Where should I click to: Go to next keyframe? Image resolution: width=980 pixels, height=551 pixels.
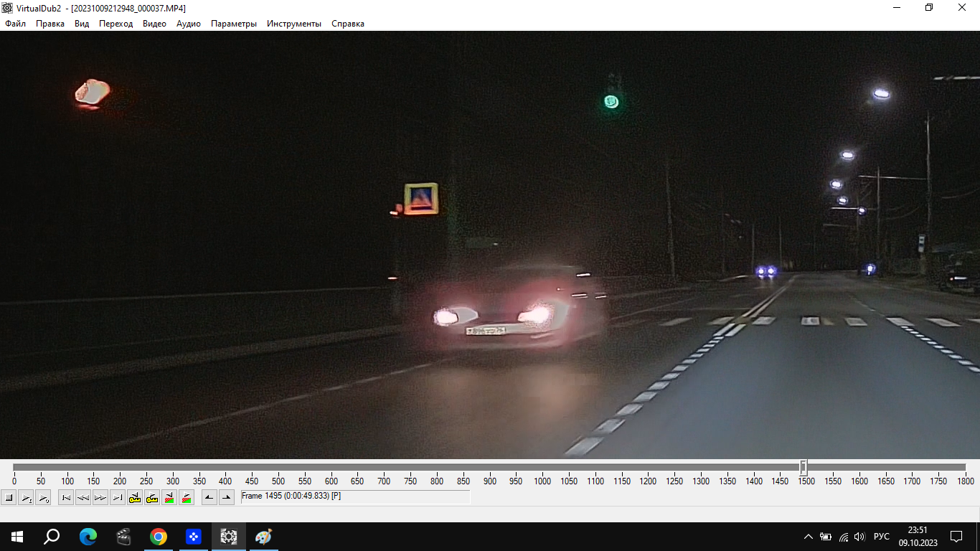pyautogui.click(x=152, y=497)
